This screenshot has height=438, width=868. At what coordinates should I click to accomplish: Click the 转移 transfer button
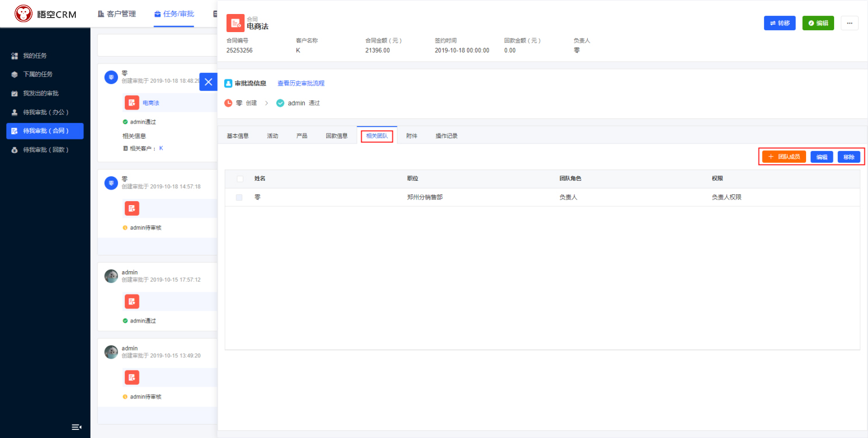(x=779, y=23)
